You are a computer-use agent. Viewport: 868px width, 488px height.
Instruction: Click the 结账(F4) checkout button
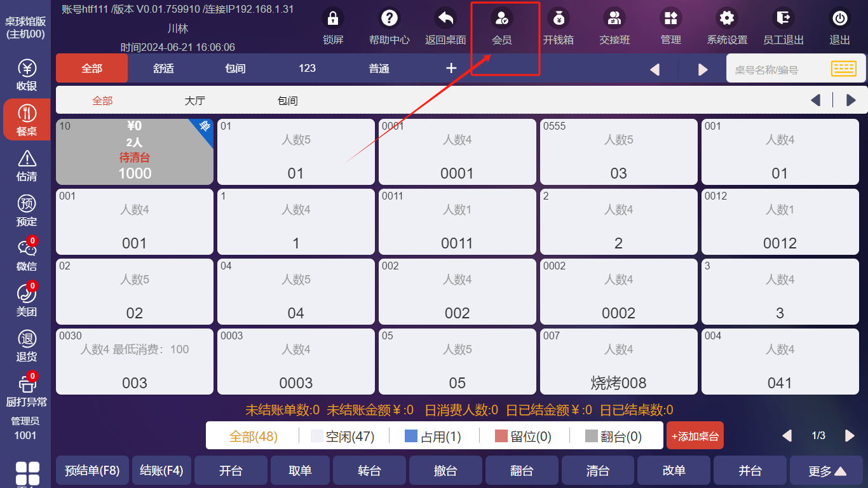161,471
